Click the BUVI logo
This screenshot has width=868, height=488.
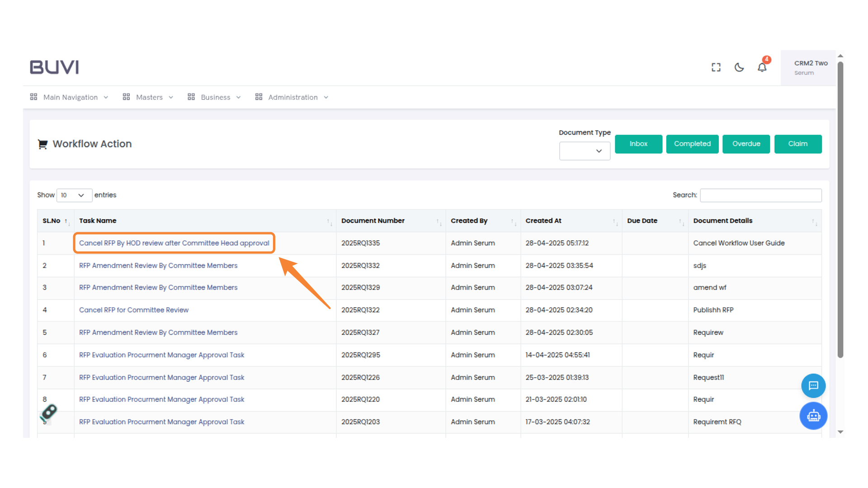(54, 67)
